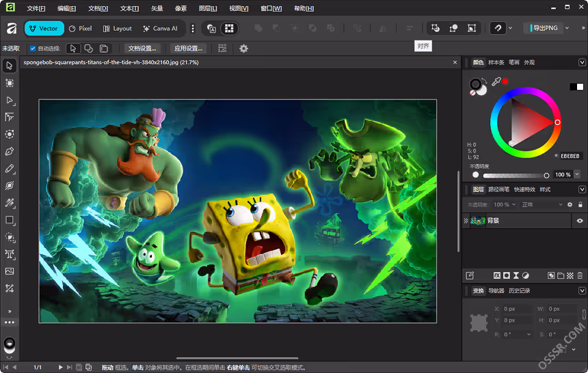Screen dimensions: 588x373
Task: Click the red recent color dot
Action: (505, 81)
